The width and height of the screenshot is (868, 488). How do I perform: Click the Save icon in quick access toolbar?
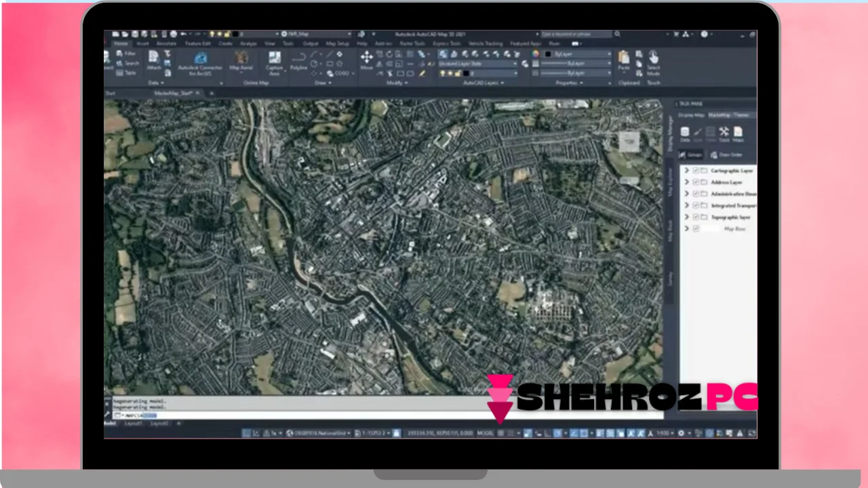(x=134, y=34)
